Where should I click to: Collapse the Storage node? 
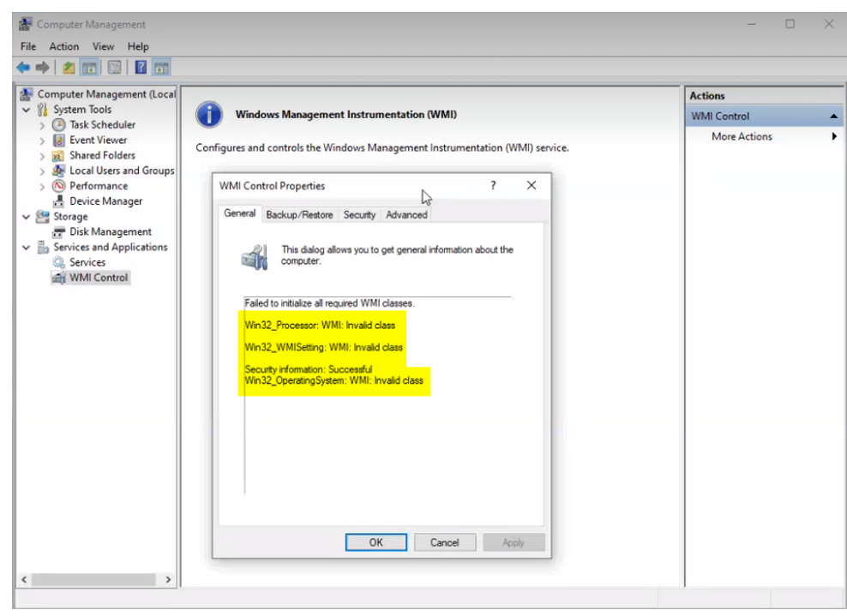(x=26, y=217)
